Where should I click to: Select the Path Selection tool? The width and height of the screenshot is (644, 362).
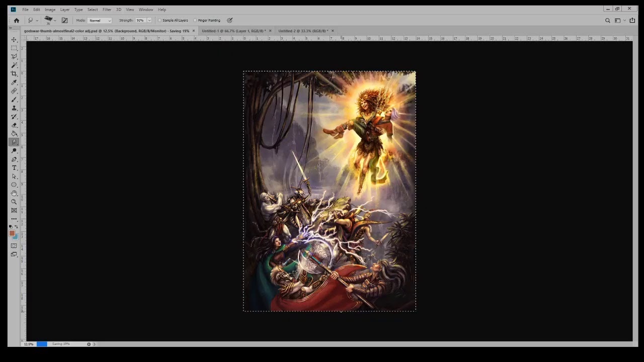point(14,176)
